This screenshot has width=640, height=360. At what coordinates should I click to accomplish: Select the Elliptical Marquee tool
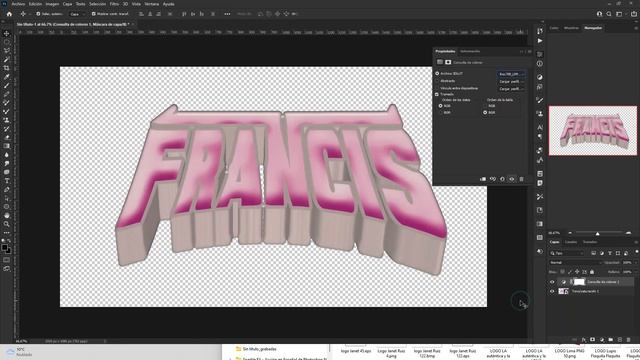coord(7,42)
